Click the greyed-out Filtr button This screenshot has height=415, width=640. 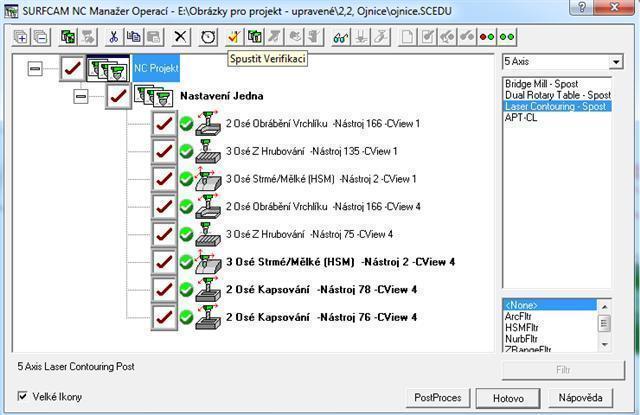[x=563, y=370]
